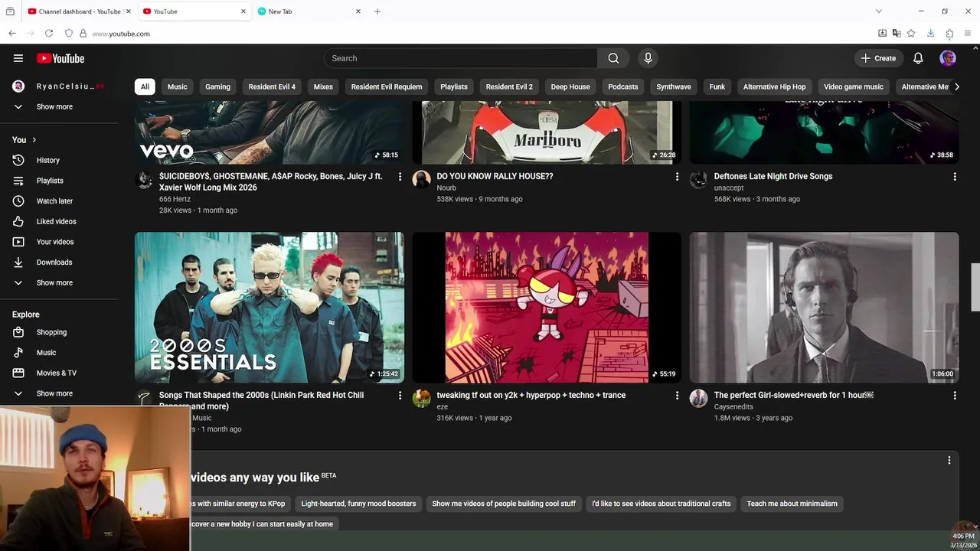The image size is (980, 551).
Task: Open 2000s Essentials Linkin Park thumbnail
Action: 269,308
